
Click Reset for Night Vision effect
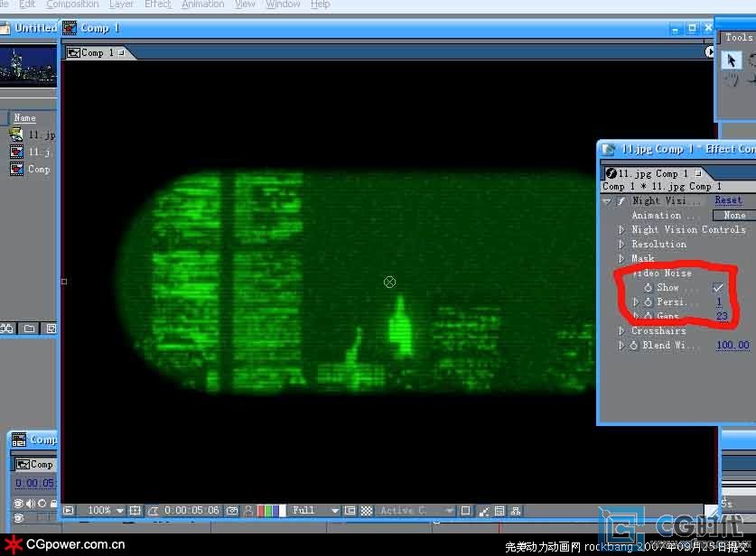tap(728, 200)
